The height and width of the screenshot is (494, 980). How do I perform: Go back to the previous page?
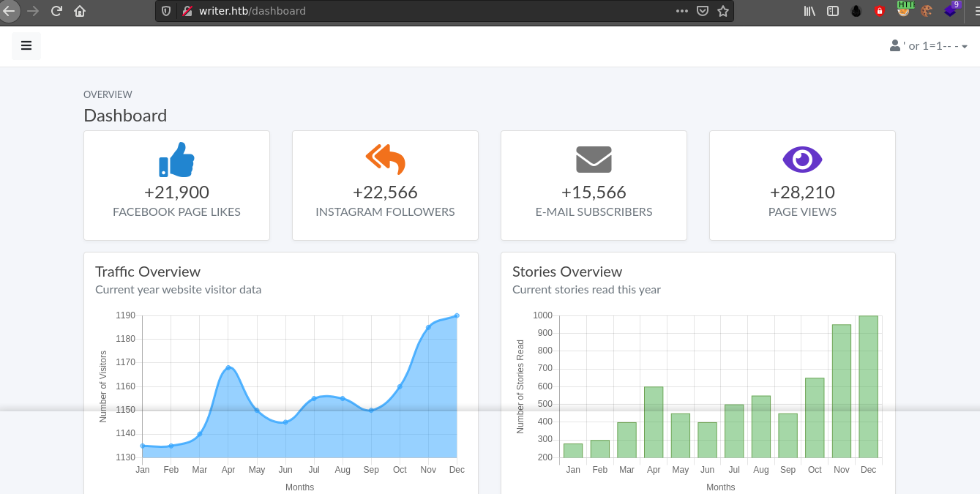9,11
